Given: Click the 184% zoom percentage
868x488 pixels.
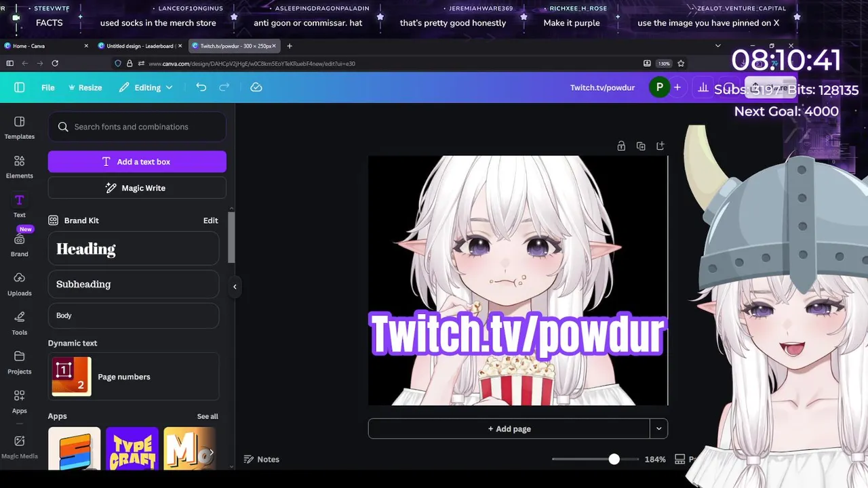Looking at the screenshot, I should [x=655, y=459].
